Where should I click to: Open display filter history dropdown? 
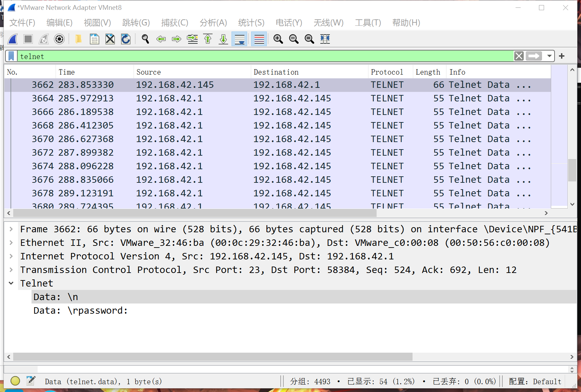549,56
